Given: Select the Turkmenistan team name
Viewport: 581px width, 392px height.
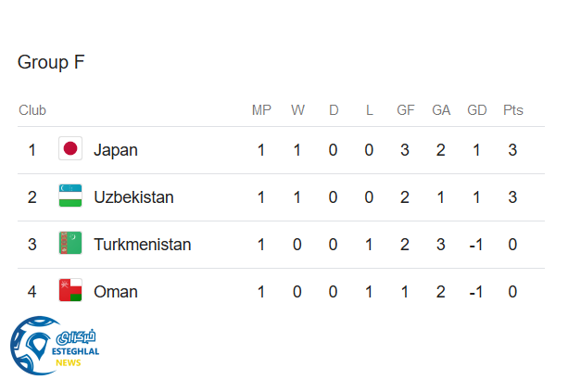Looking at the screenshot, I should coord(142,245).
